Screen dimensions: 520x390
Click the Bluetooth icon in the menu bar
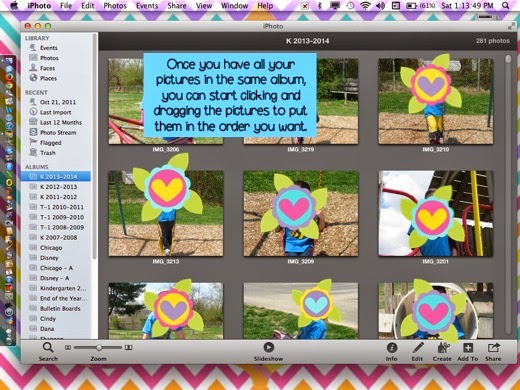(x=319, y=6)
